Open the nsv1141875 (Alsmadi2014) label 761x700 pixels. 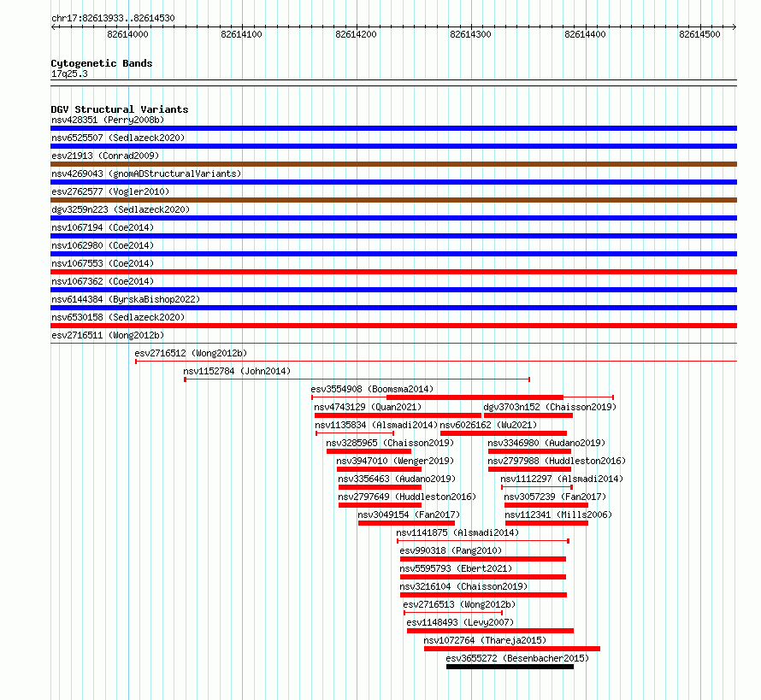(457, 532)
